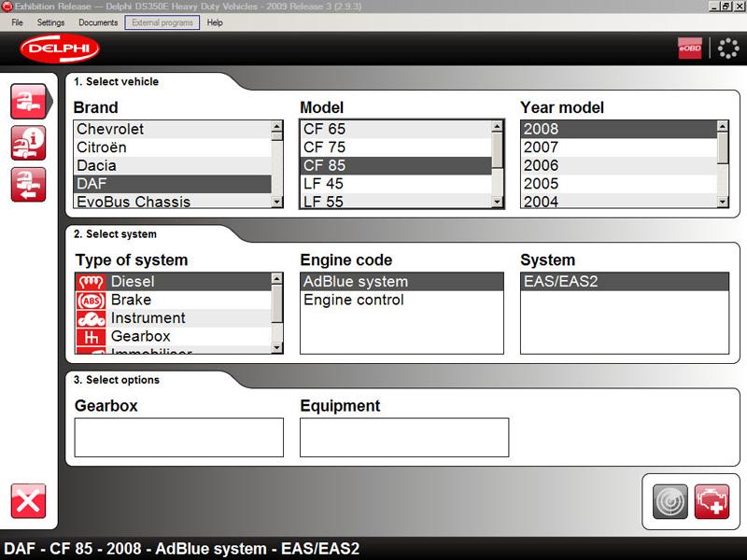Click the empty Gearbox options list box
This screenshot has width=747, height=560.
[x=179, y=438]
